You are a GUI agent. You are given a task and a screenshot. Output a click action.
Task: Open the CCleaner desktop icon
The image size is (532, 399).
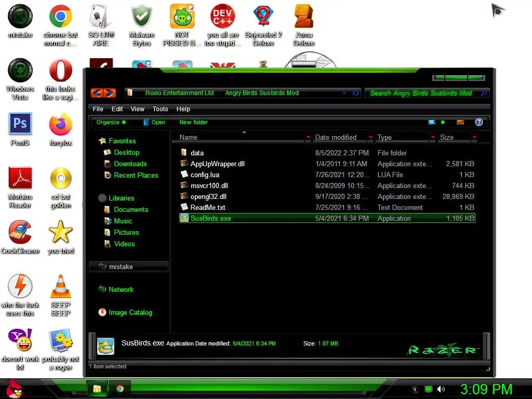(20, 232)
